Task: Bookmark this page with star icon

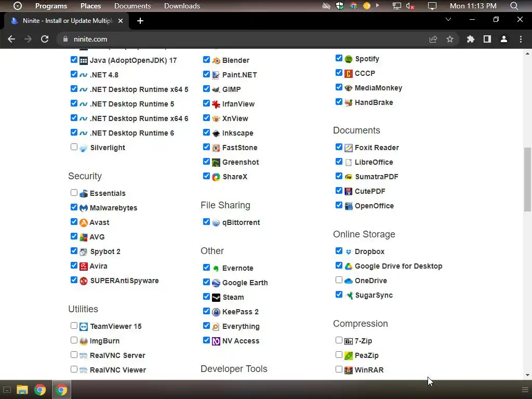Action: 449,39
